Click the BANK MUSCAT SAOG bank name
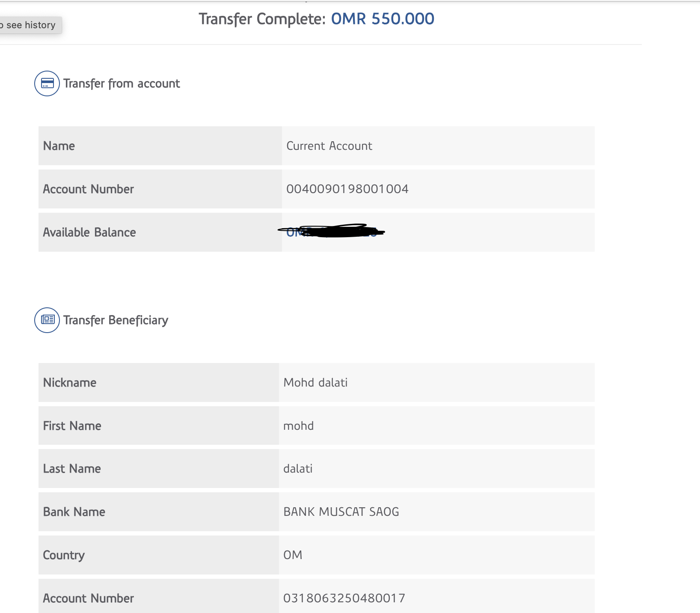 click(x=341, y=512)
